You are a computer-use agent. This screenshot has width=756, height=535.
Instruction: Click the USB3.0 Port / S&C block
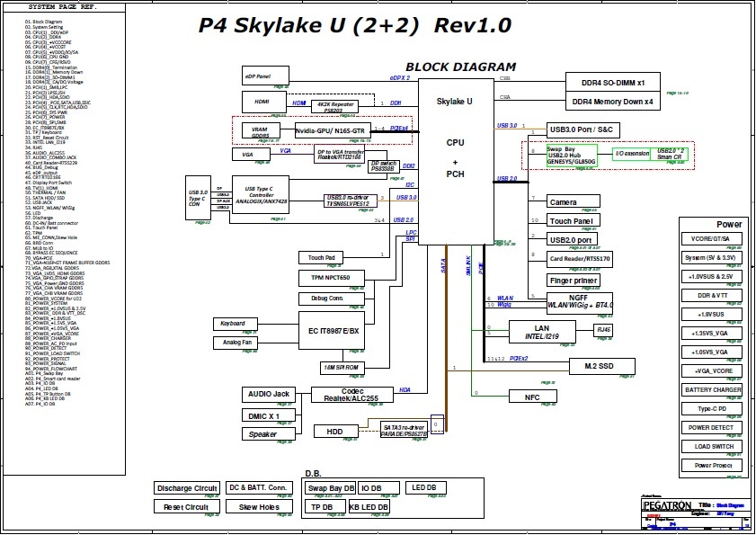click(583, 129)
